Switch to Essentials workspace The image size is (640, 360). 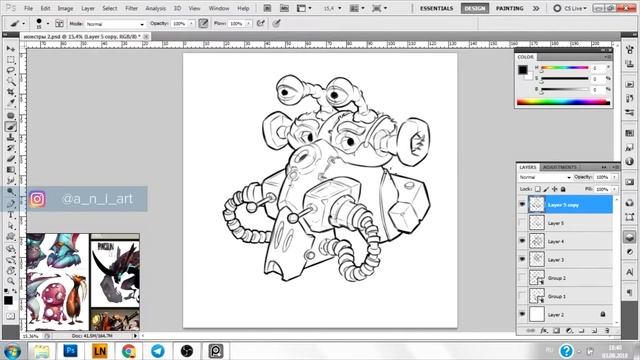tap(437, 8)
